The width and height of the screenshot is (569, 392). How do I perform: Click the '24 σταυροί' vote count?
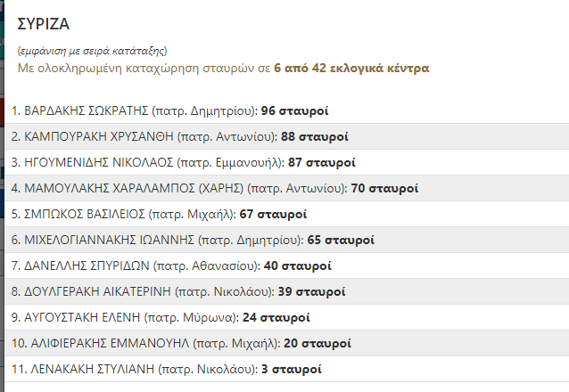click(276, 318)
